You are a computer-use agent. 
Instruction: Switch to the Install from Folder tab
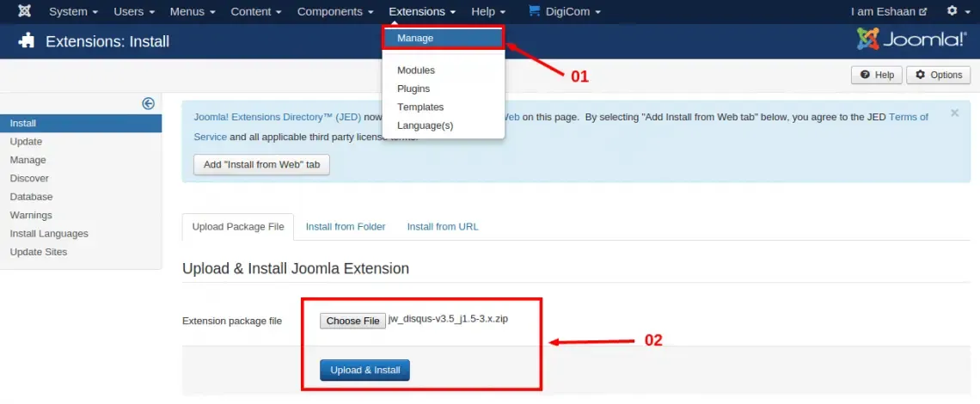(346, 226)
